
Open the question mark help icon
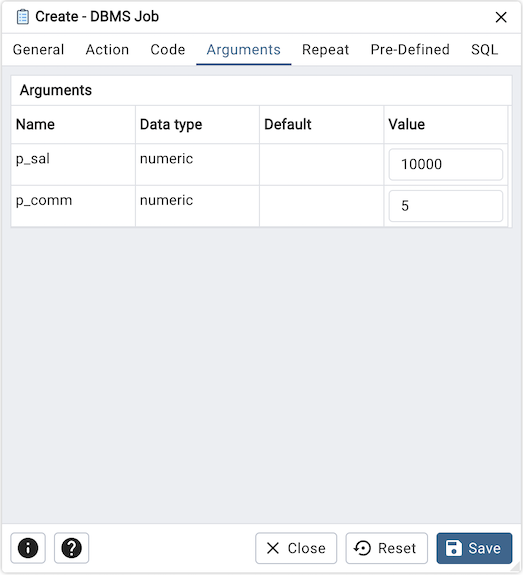(72, 548)
